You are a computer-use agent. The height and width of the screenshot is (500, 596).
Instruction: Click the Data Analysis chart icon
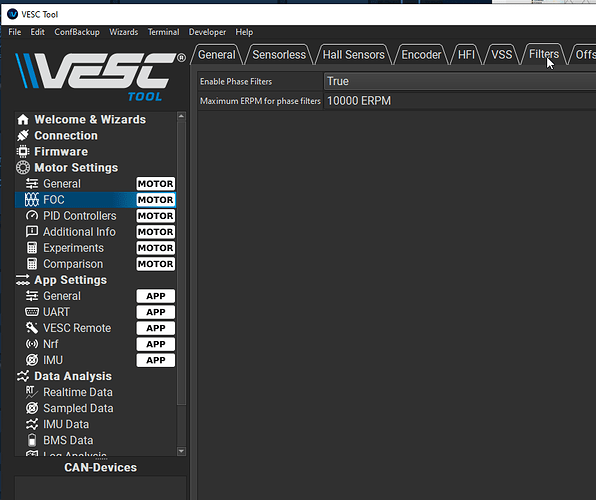(x=23, y=376)
